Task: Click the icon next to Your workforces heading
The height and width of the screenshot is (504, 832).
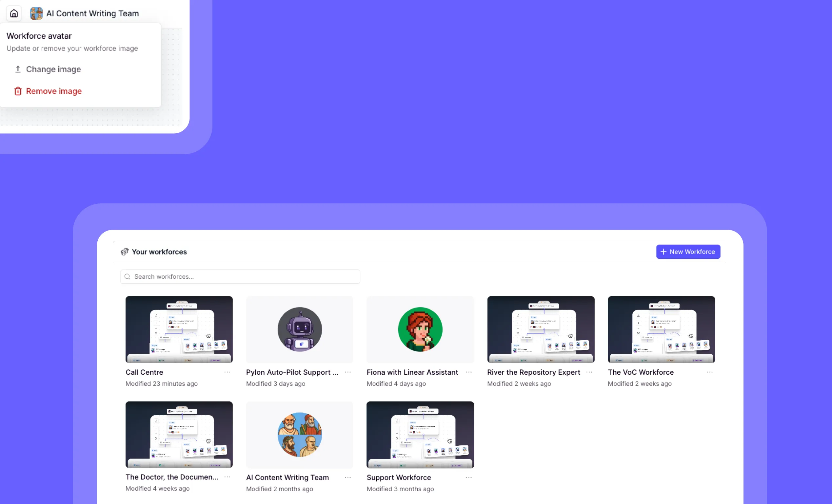Action: coord(124,252)
